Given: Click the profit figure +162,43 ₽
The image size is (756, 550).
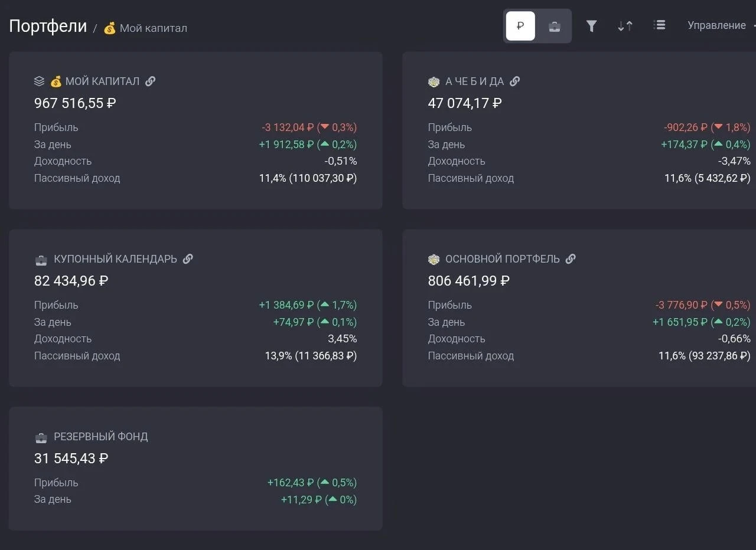Looking at the screenshot, I should pyautogui.click(x=291, y=483).
